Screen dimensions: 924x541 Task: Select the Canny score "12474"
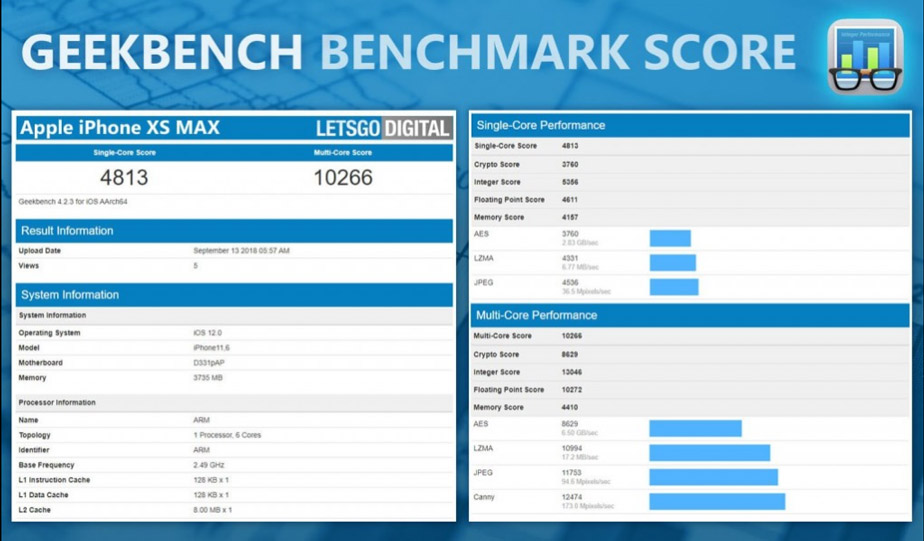click(572, 497)
